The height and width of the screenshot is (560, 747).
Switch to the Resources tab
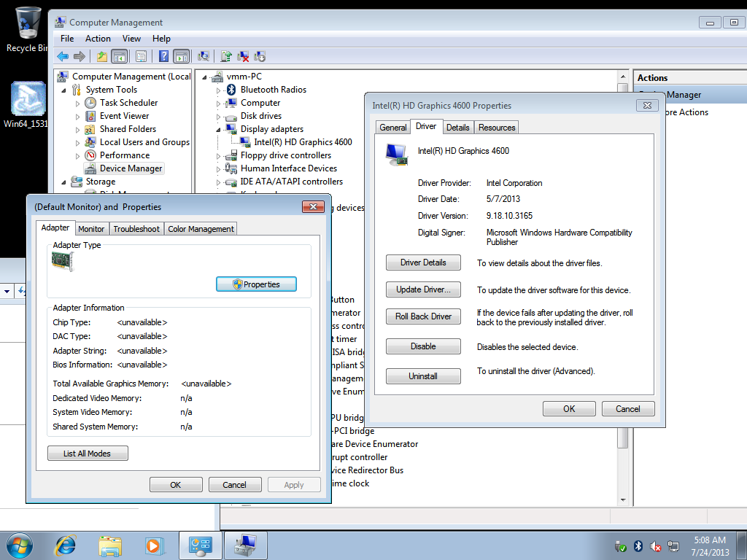pos(497,128)
